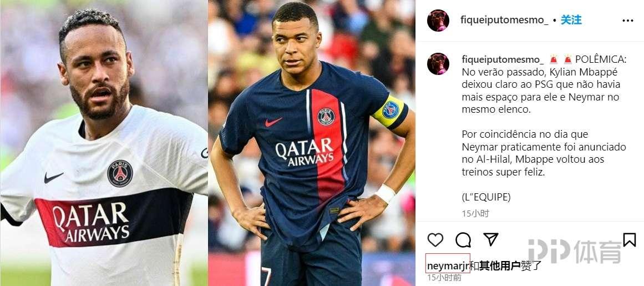Follow the account with the 关注 button

[571, 20]
